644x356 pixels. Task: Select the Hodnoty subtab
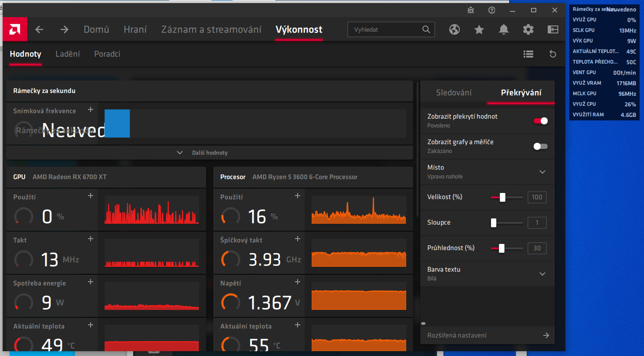coord(25,54)
